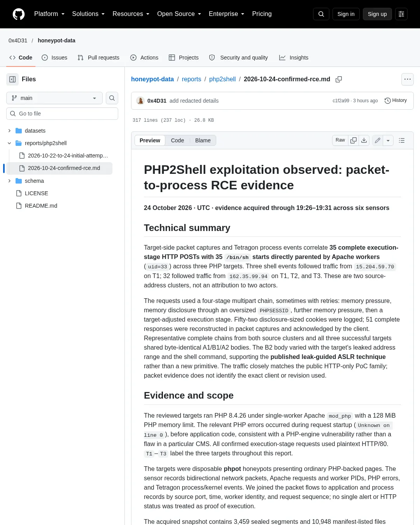
Task: Expand the schema folder
Action: pyautogui.click(x=9, y=181)
